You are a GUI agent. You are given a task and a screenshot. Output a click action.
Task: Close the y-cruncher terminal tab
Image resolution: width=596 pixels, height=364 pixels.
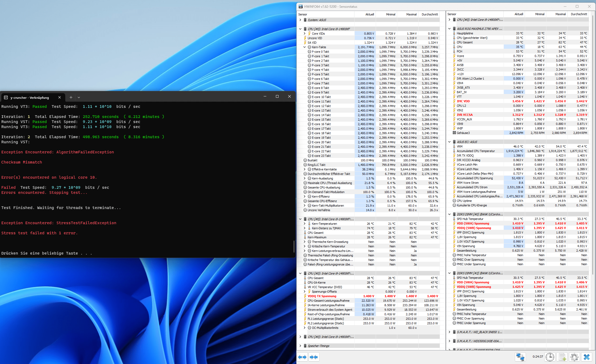(x=60, y=97)
